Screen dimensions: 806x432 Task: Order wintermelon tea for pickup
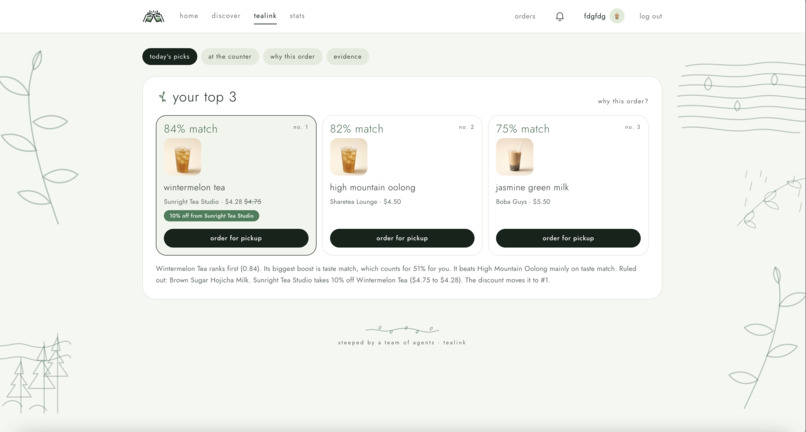coord(236,238)
